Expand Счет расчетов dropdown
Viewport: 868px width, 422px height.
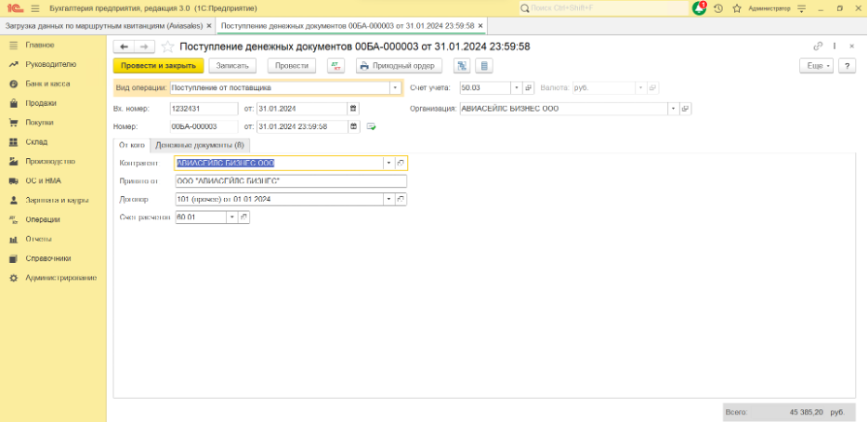tap(232, 218)
